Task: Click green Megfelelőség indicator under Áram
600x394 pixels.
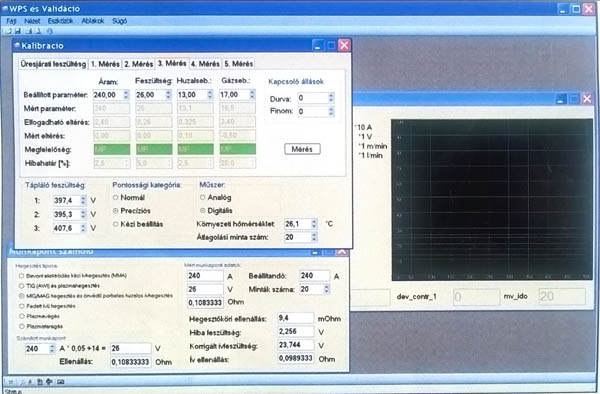Action: tap(112, 149)
